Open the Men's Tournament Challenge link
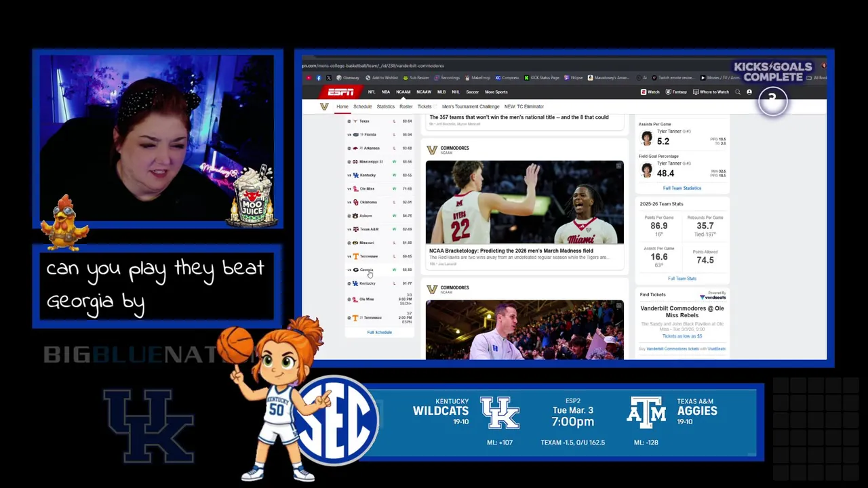This screenshot has width=868, height=488. pyautogui.click(x=471, y=106)
